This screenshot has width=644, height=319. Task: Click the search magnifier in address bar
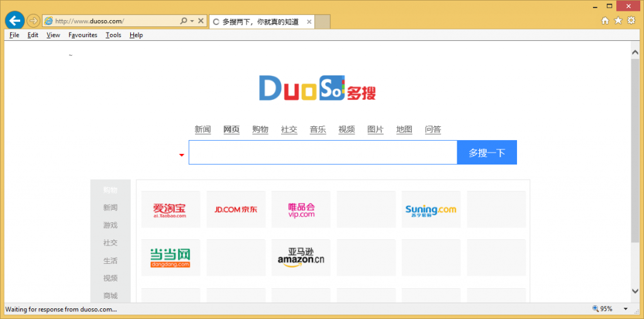(x=184, y=21)
